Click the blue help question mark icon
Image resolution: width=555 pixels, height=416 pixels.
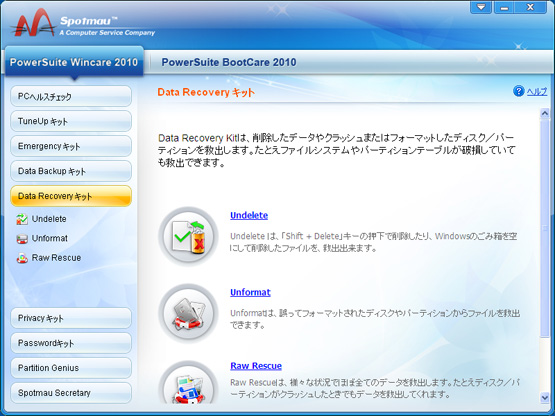click(x=519, y=91)
